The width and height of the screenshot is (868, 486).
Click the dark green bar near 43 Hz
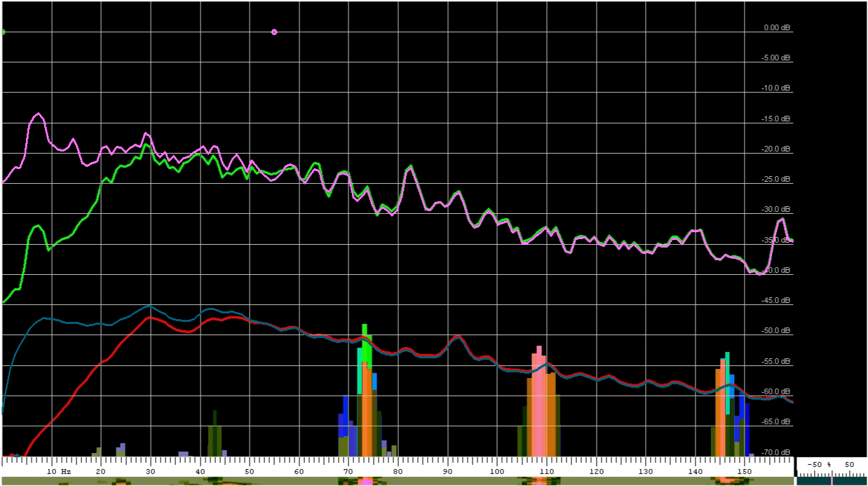(x=215, y=435)
